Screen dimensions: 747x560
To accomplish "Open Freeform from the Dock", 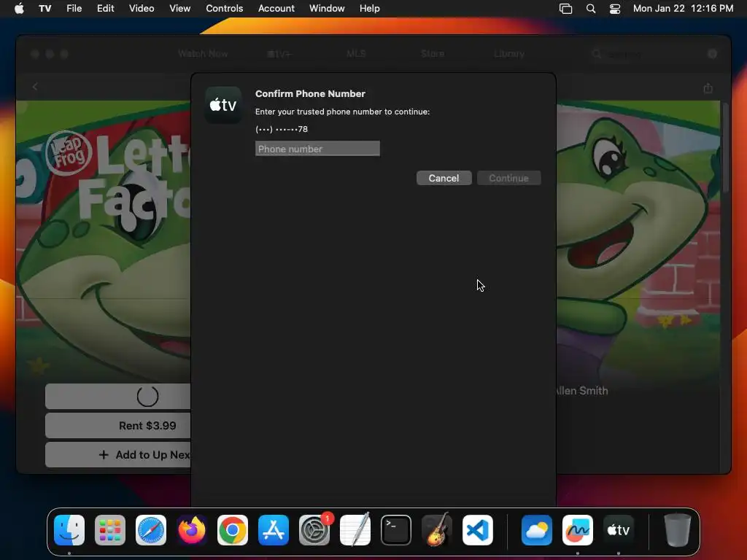I will pos(578,530).
